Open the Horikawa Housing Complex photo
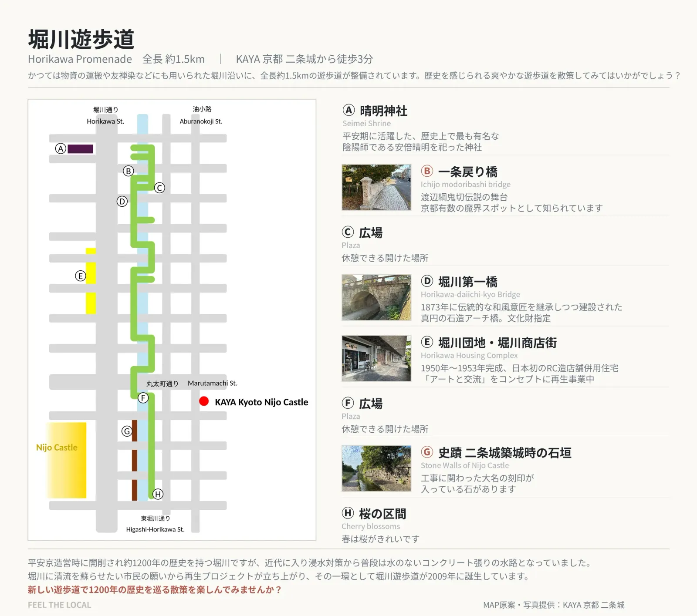697x616 pixels. pos(376,358)
